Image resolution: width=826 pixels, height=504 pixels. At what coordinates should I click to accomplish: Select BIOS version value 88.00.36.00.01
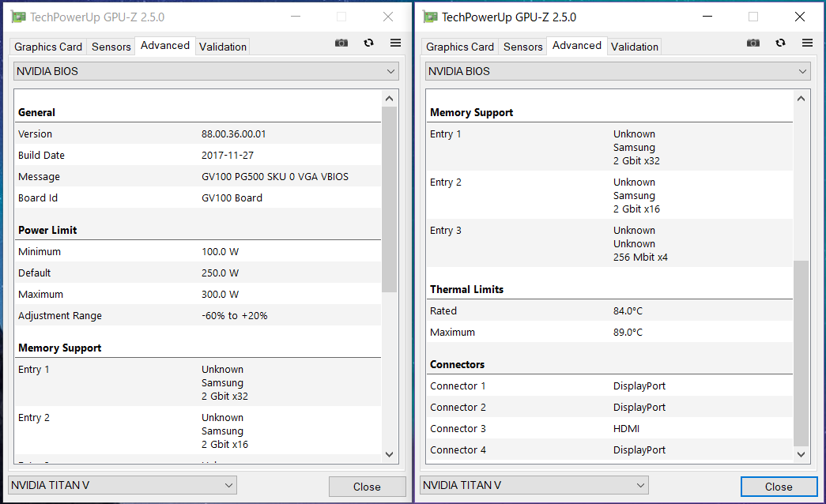(x=233, y=134)
